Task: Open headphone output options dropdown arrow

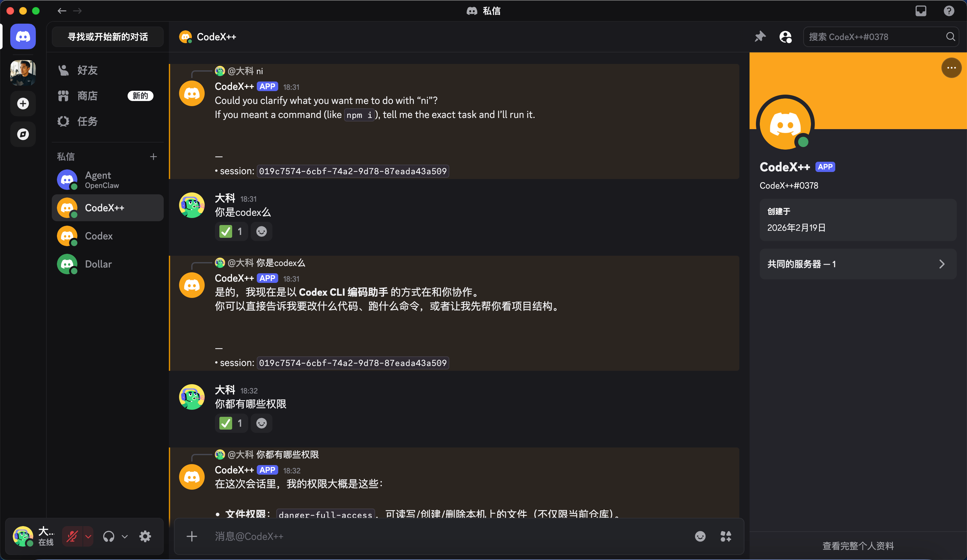Action: coord(125,536)
